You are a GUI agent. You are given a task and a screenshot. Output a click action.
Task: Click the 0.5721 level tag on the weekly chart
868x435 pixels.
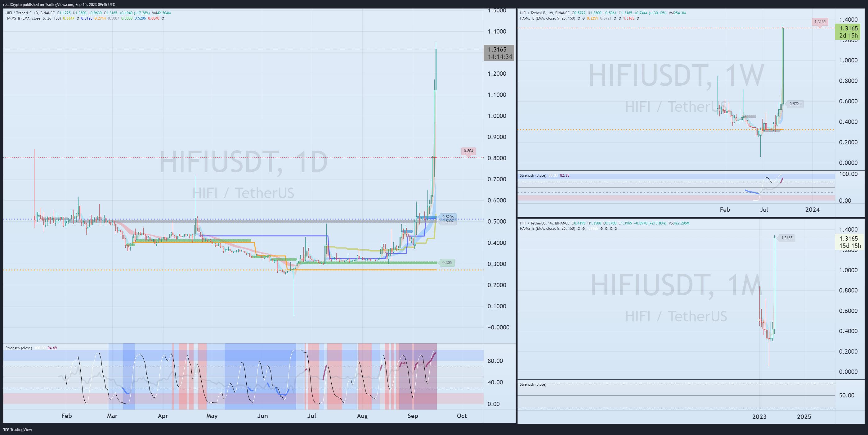[795, 104]
